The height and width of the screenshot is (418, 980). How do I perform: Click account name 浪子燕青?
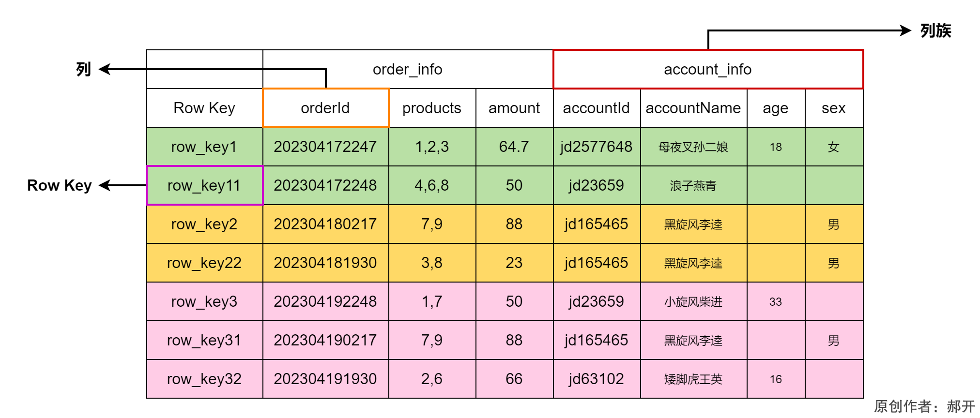693,185
